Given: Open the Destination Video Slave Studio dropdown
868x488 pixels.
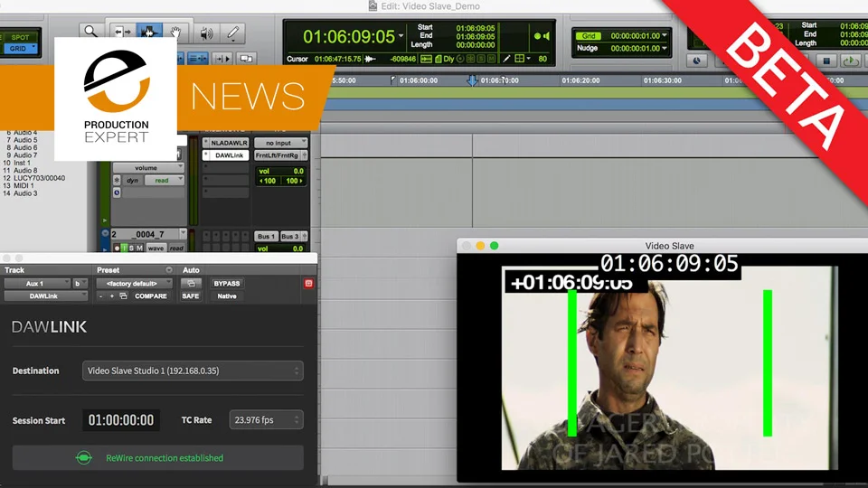Looking at the screenshot, I should click(x=193, y=371).
